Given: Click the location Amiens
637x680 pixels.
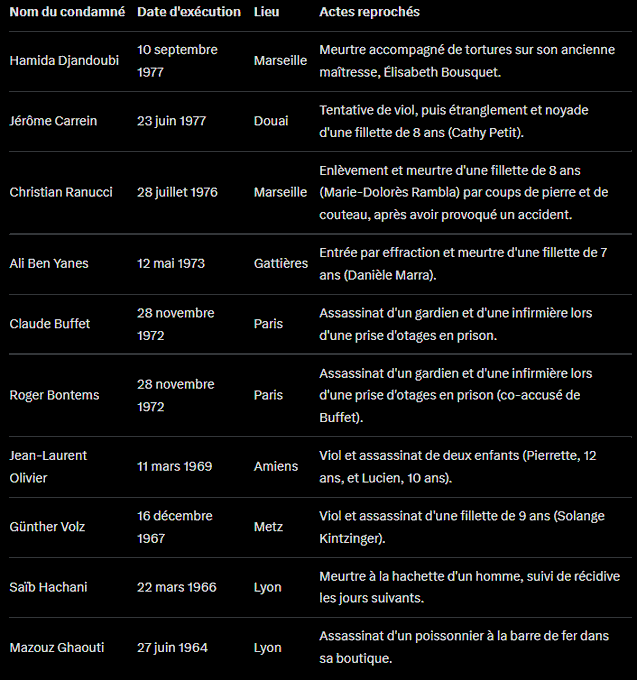Looking at the screenshot, I should (276, 466).
